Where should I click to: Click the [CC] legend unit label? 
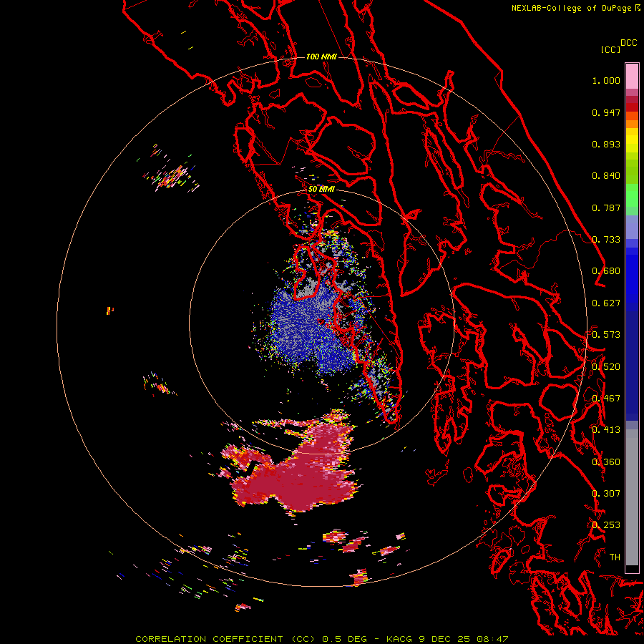coord(610,49)
